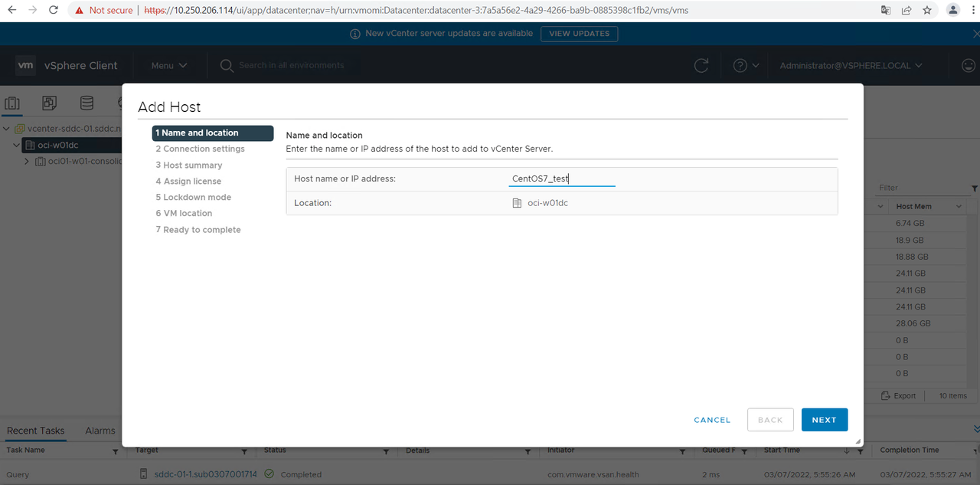The height and width of the screenshot is (485, 980).
Task: Open the Storage inventory icon
Action: [x=87, y=103]
